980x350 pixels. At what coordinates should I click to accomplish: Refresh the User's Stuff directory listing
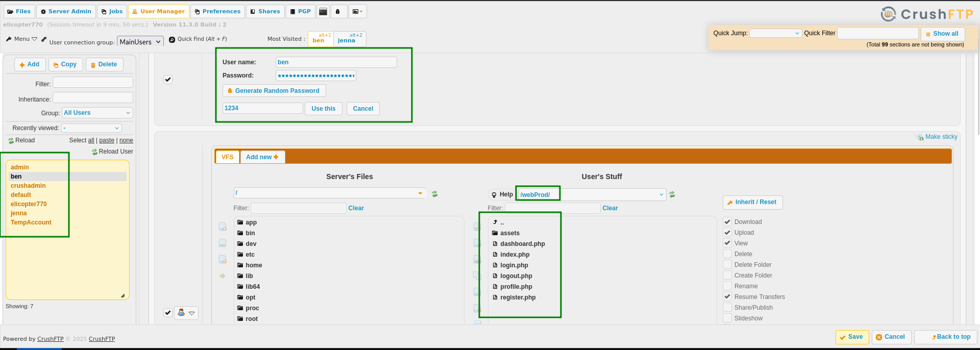click(672, 194)
